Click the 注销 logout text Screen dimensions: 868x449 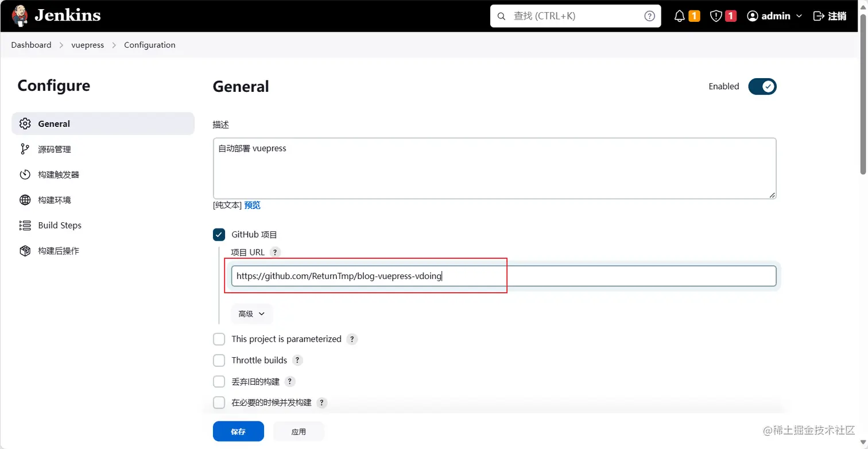(x=837, y=16)
